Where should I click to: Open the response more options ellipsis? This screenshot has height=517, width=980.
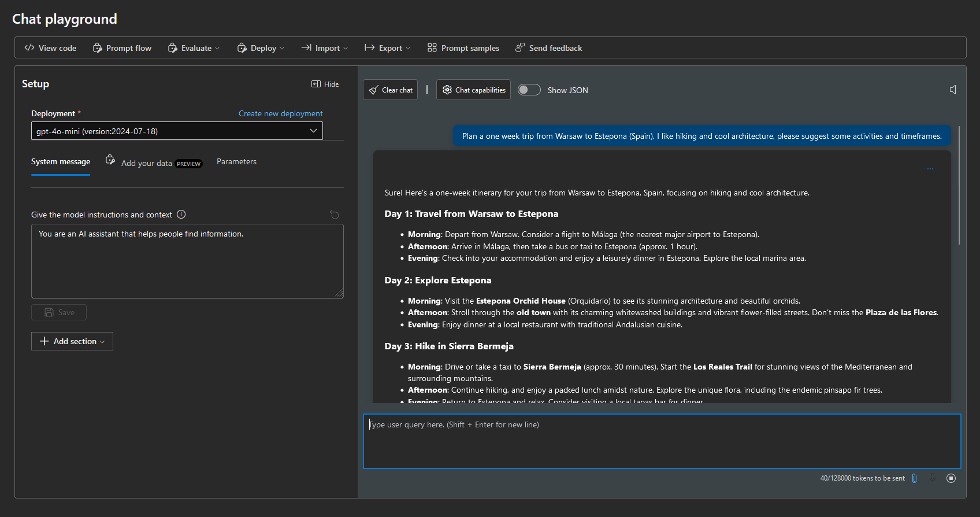point(930,169)
